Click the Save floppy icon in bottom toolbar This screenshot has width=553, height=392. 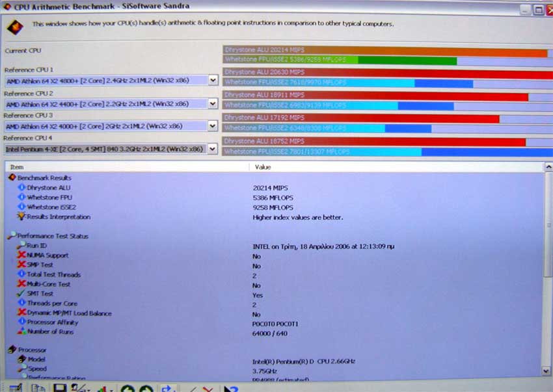60,388
